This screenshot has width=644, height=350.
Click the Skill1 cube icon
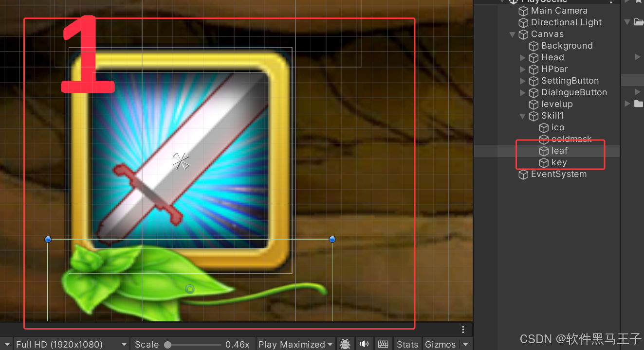pyautogui.click(x=534, y=116)
